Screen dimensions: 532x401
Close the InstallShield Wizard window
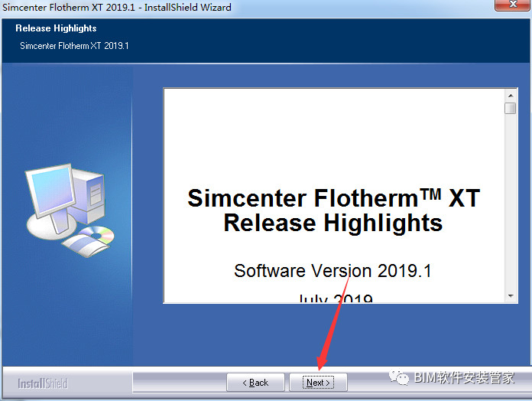(513, 5)
